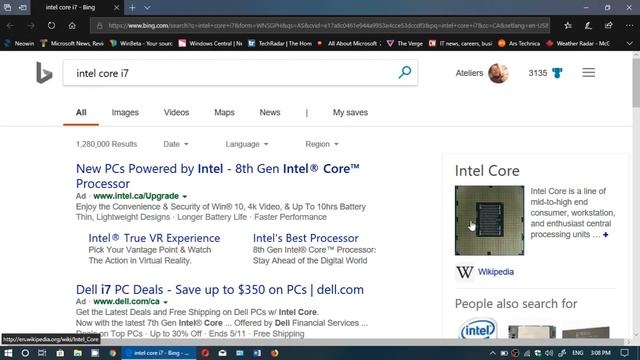640x360 pixels.
Task: Expand the Language filter dropdown
Action: [247, 144]
